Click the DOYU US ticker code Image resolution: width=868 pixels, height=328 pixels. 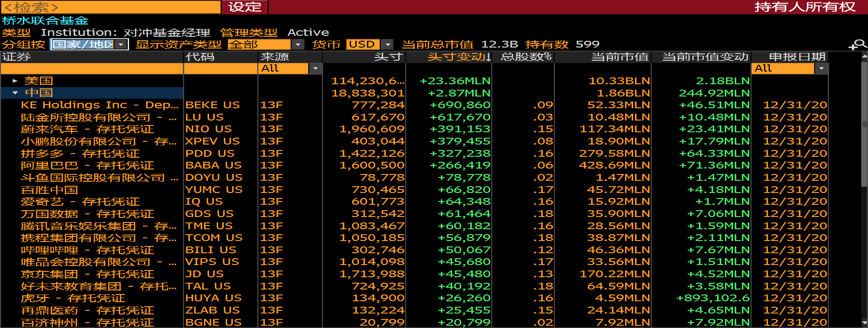tap(214, 178)
